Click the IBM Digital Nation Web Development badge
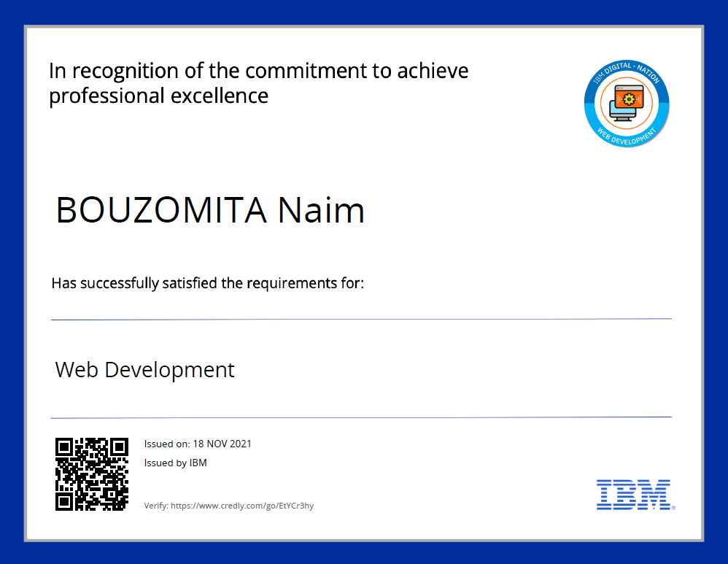Screen dimensions: 728x564 coord(627,103)
